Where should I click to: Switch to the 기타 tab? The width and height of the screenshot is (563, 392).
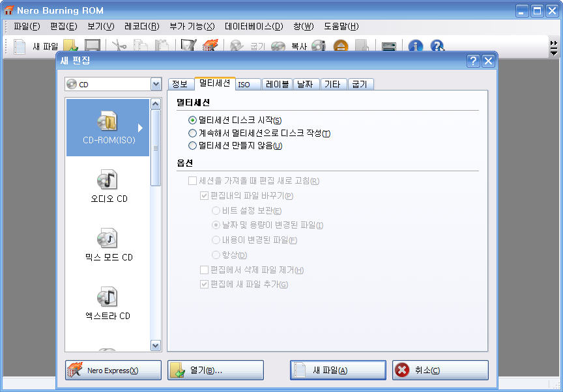pos(332,84)
